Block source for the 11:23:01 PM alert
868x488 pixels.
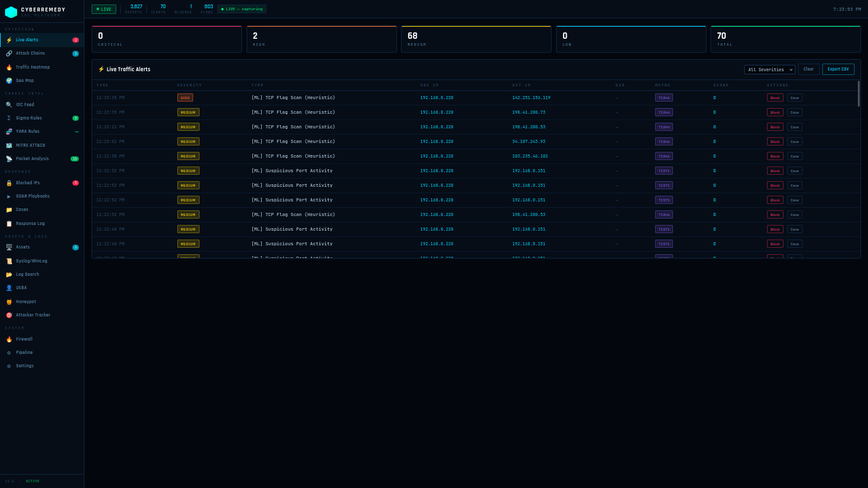click(x=775, y=142)
